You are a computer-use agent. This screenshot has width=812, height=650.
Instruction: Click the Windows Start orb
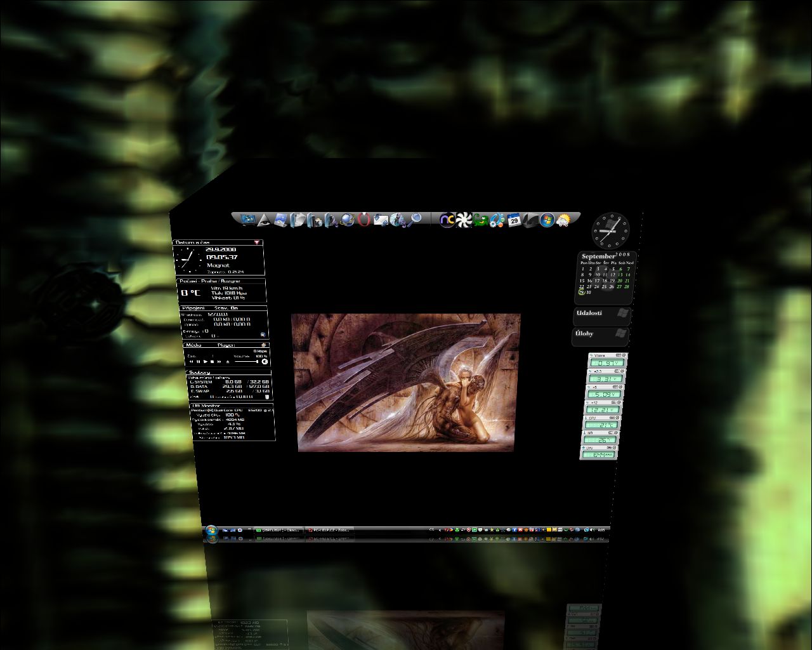point(211,530)
